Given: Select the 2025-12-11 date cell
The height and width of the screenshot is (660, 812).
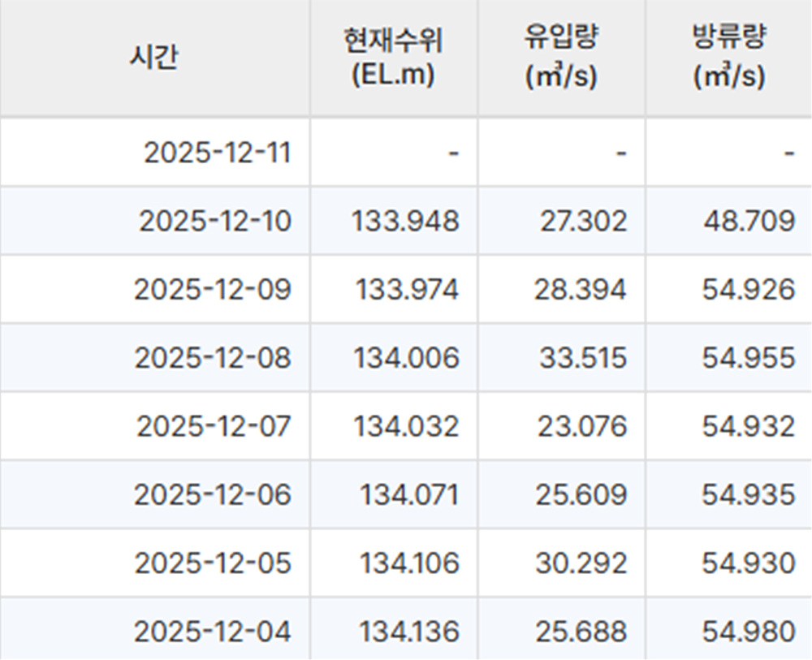Looking at the screenshot, I should pos(217,153).
